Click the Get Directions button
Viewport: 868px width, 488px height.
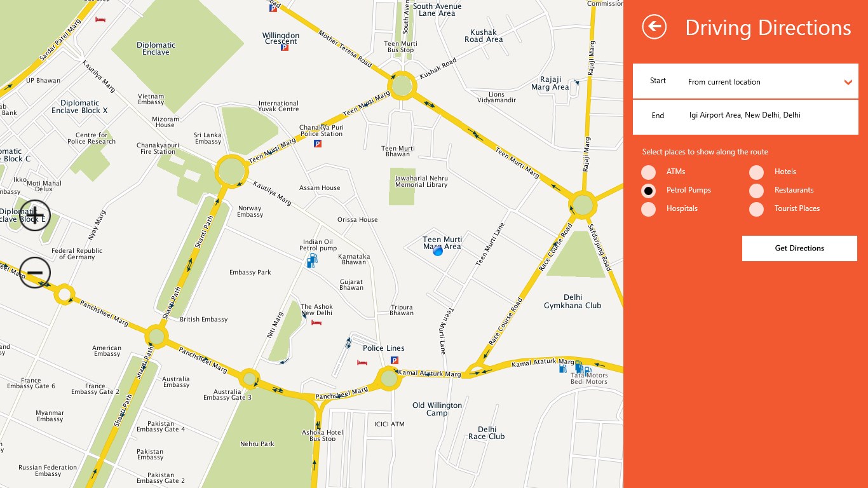(799, 248)
